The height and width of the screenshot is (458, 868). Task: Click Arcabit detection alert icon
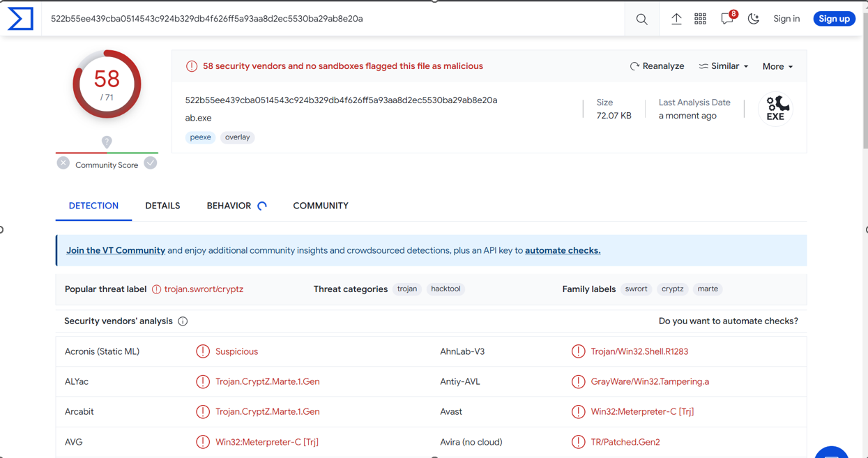pyautogui.click(x=203, y=411)
